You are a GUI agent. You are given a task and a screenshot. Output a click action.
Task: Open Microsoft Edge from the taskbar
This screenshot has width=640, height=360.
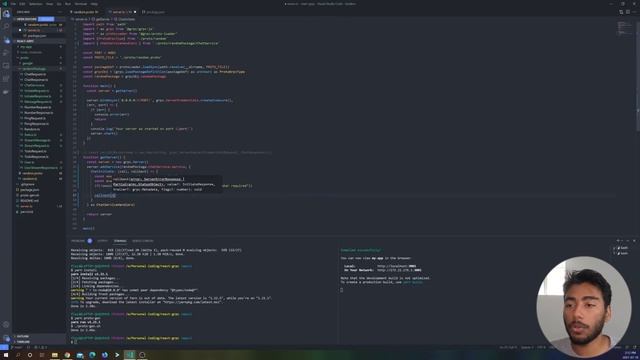92,355
